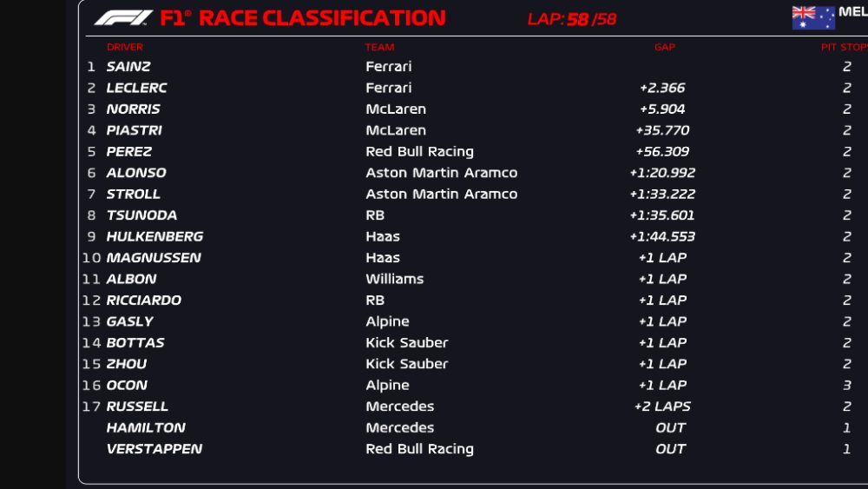868x489 pixels.
Task: Click the Gap column header
Action: (664, 47)
